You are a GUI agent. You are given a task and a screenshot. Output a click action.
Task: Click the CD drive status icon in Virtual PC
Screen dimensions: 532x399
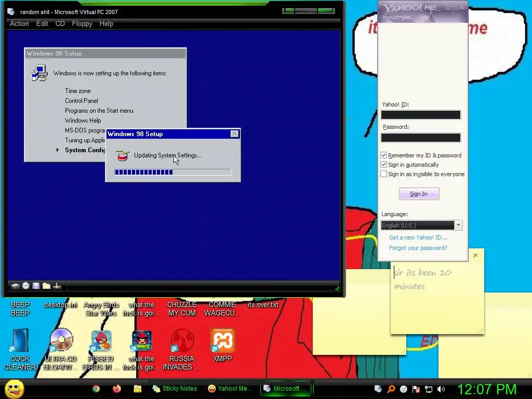pos(26,286)
